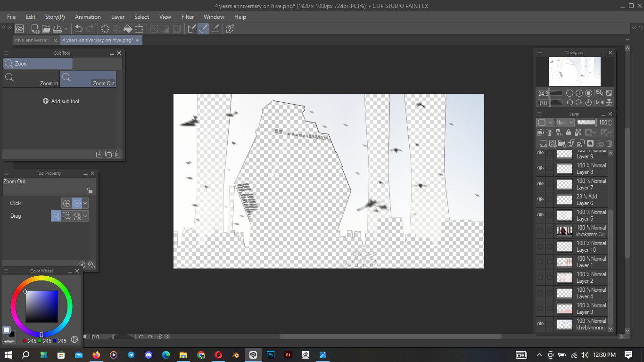Open the save options dropdown arrow

tap(66, 29)
